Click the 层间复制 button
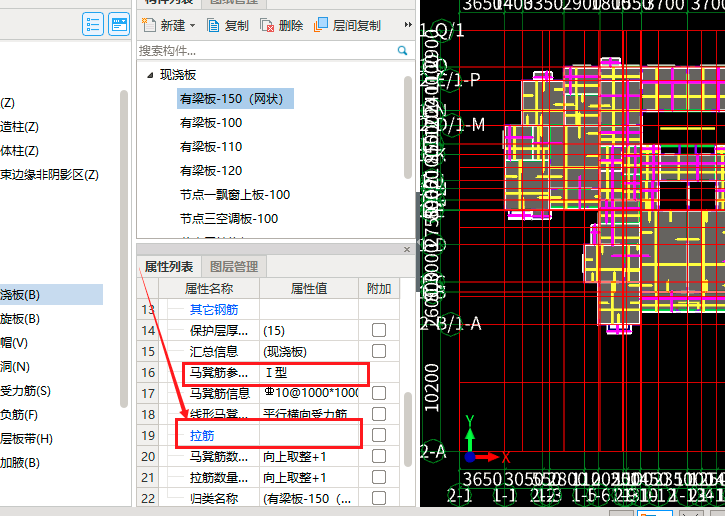 coord(347,25)
